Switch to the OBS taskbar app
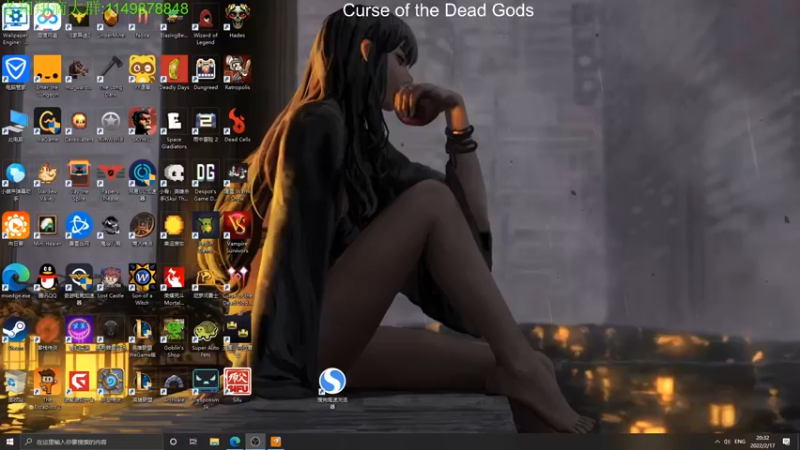The width and height of the screenshot is (800, 450). click(255, 441)
